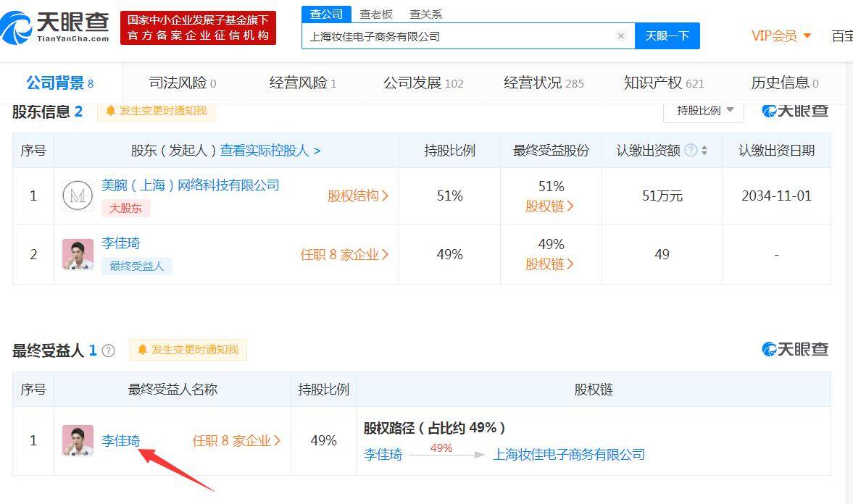853x504 pixels.
Task: Open 上海妆佳电子商务有限公司 link in equity chain
Action: pyautogui.click(x=568, y=455)
